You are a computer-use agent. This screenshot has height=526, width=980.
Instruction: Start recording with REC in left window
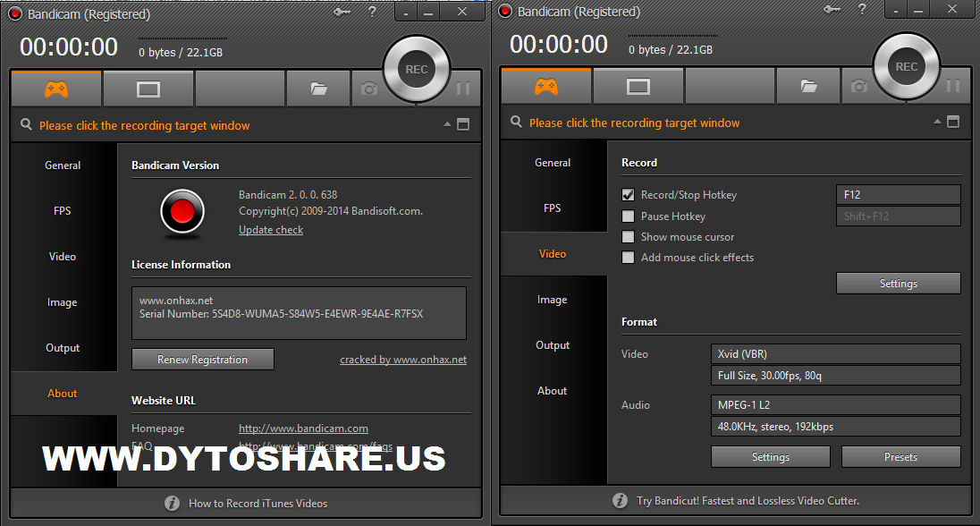pos(417,70)
